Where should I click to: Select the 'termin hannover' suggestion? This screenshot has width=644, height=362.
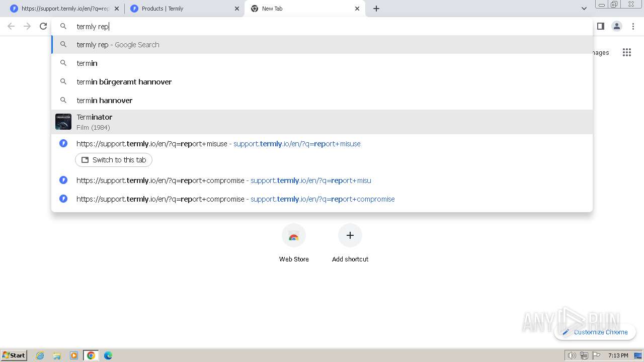pyautogui.click(x=322, y=101)
